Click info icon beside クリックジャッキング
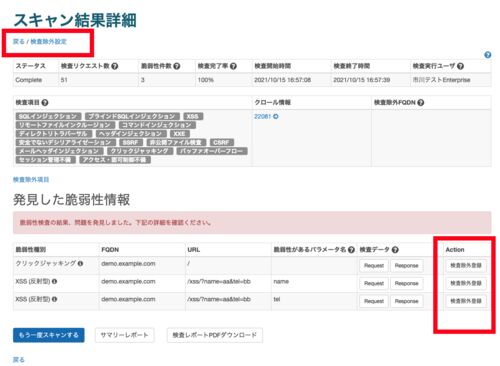Screen dimensions: 500x366 pos(80,263)
